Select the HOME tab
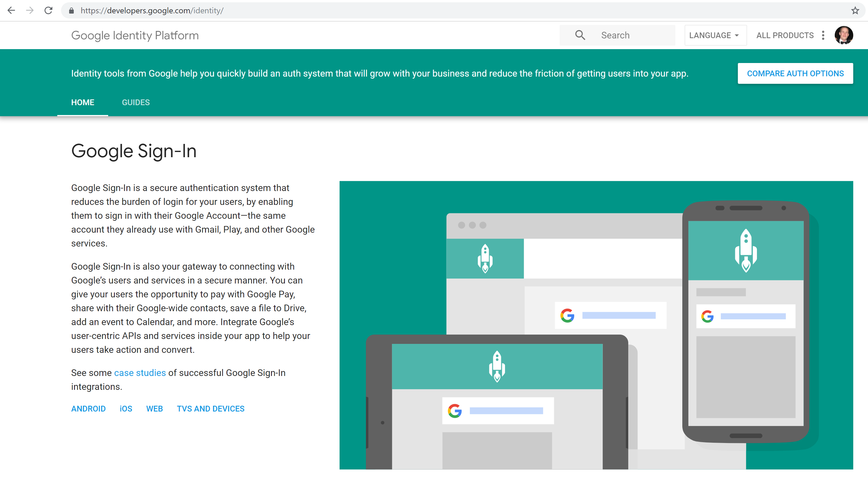 pos(82,102)
